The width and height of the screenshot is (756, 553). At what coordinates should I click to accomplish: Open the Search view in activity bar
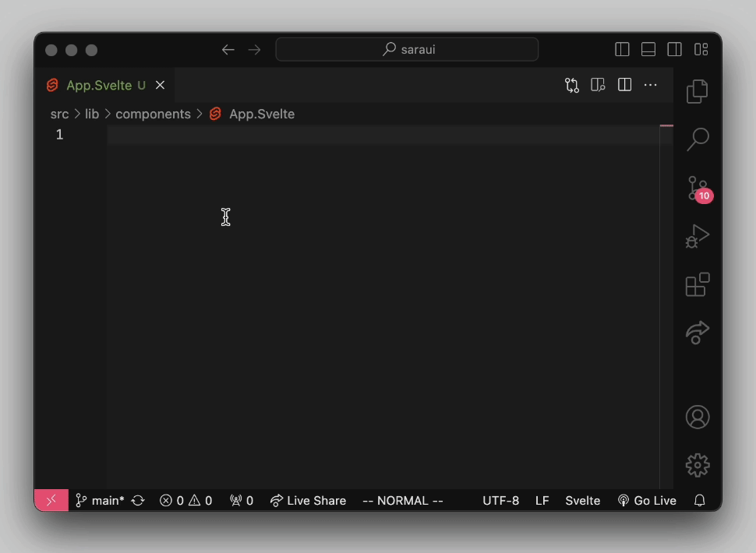(698, 139)
